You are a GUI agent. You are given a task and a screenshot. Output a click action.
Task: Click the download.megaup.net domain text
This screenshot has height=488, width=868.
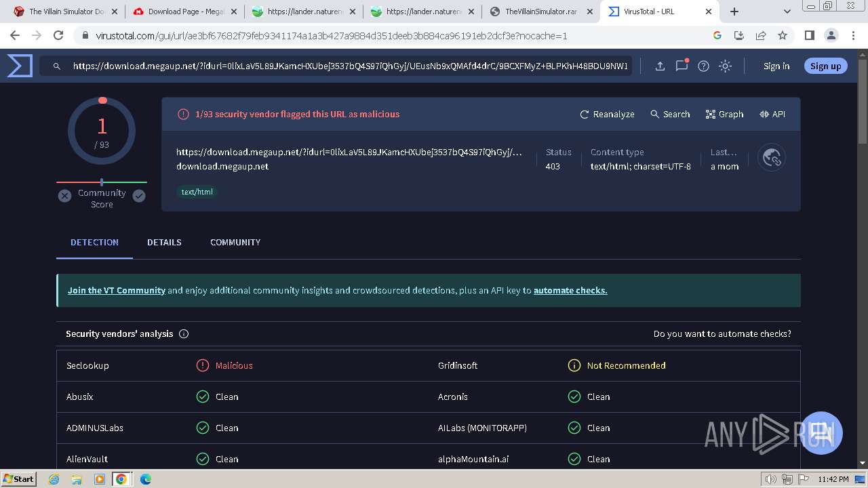[222, 166]
